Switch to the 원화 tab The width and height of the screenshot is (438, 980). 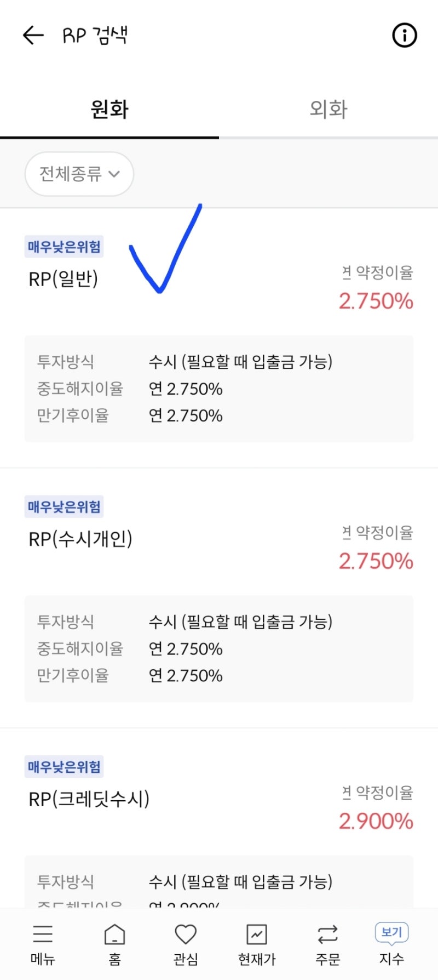coord(109,109)
